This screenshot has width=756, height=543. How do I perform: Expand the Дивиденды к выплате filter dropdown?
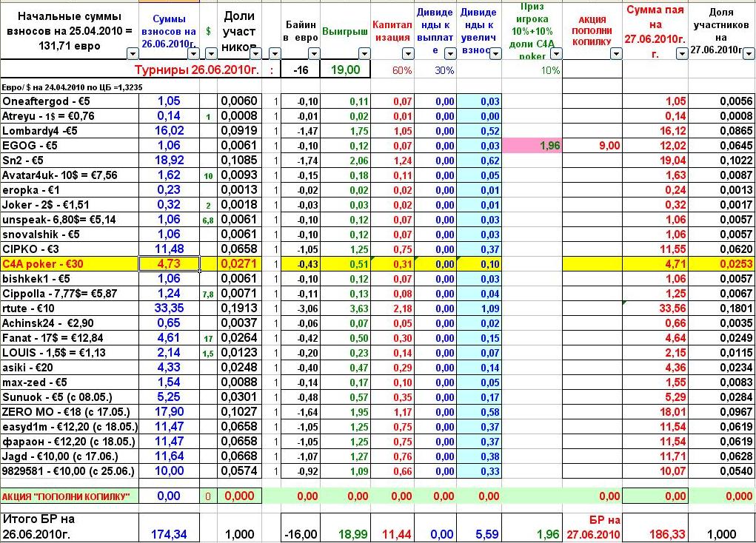pos(450,53)
